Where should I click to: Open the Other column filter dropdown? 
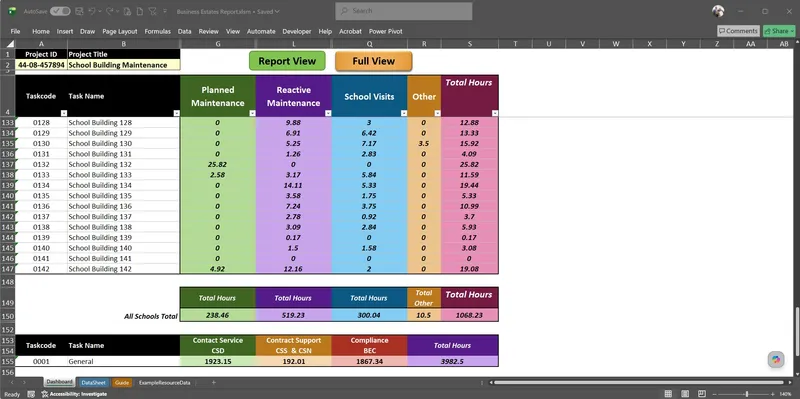pos(437,113)
